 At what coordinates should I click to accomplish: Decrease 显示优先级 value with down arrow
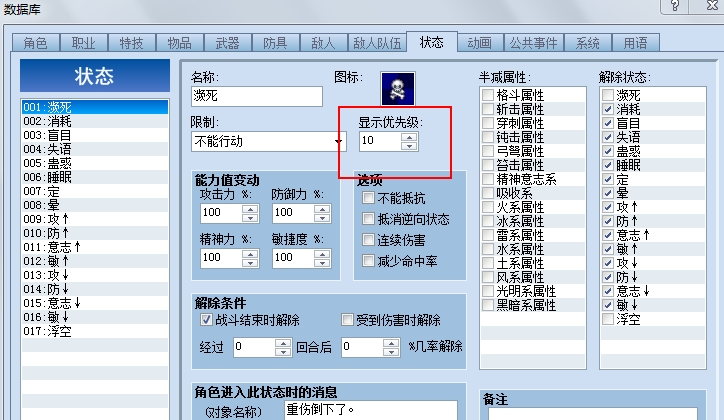(409, 146)
